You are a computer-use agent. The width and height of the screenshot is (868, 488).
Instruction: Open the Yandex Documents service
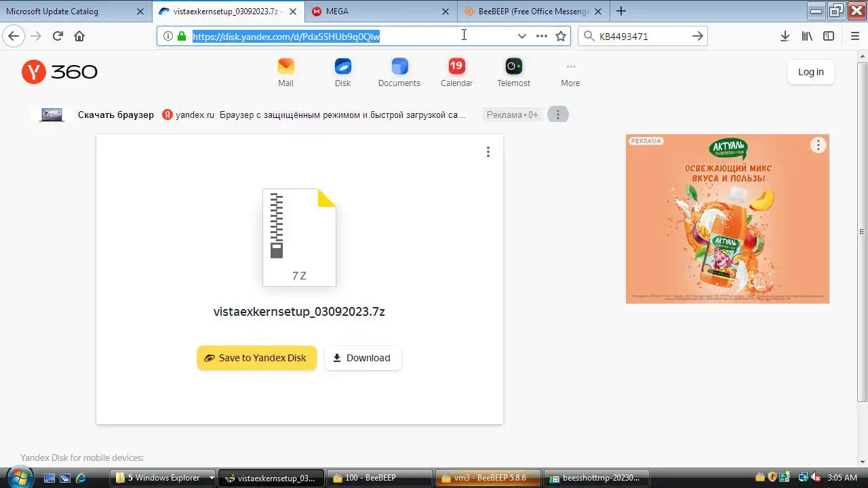click(399, 73)
